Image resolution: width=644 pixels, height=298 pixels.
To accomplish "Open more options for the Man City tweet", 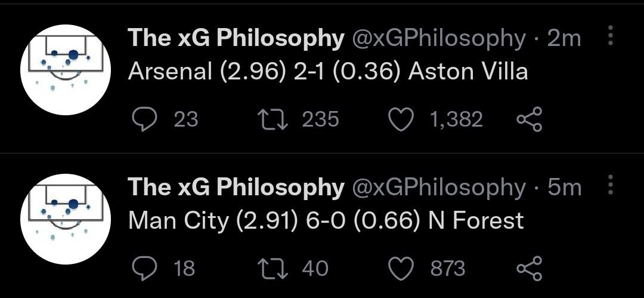I will [x=610, y=186].
